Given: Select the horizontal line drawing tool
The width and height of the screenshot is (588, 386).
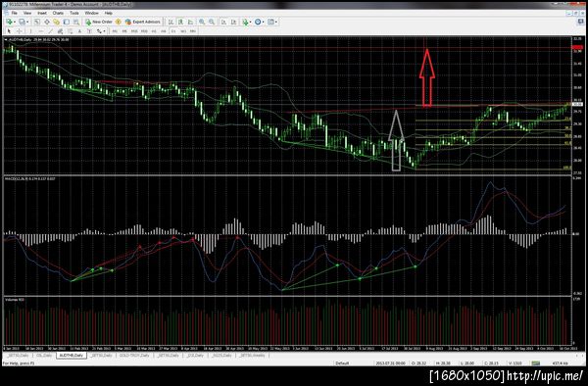Looking at the screenshot, I should tap(41, 31).
